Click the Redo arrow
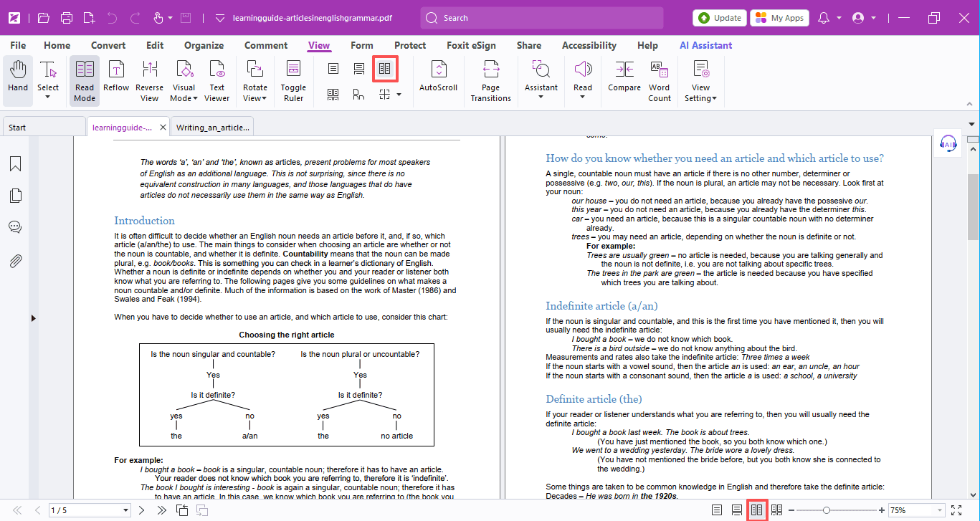Viewport: 980px width, 521px height. click(134, 18)
